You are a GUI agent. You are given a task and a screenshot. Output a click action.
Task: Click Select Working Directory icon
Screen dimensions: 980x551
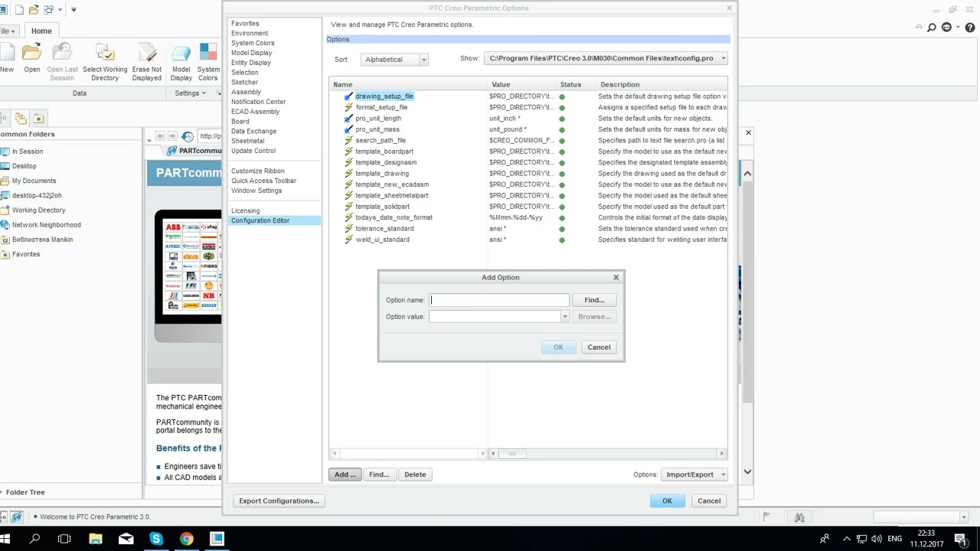pyautogui.click(x=105, y=53)
